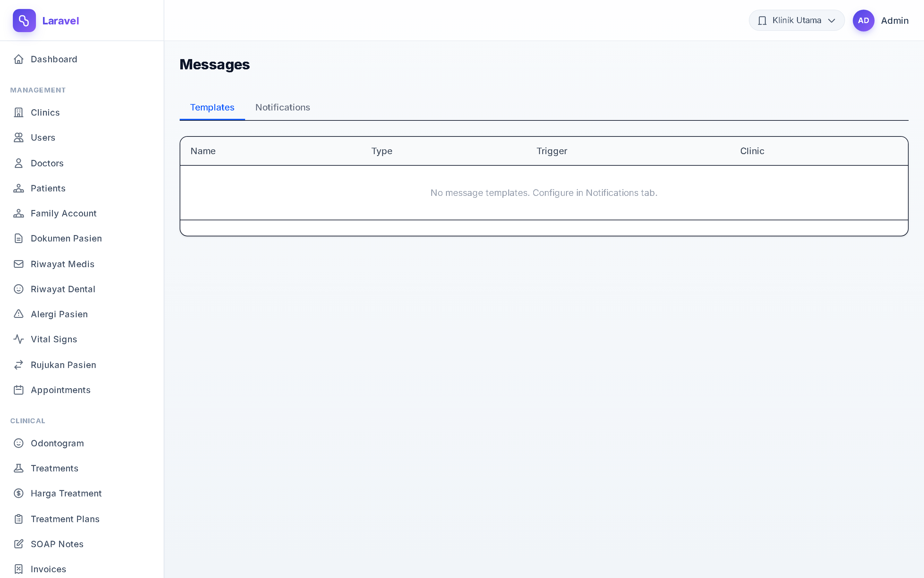The width and height of the screenshot is (924, 578).
Task: Open the Odontogram link
Action: pyautogui.click(x=82, y=443)
